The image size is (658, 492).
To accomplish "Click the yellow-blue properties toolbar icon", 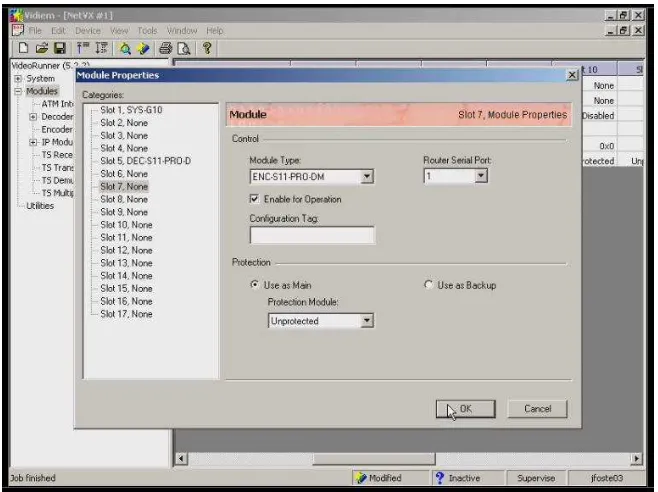I will (144, 49).
